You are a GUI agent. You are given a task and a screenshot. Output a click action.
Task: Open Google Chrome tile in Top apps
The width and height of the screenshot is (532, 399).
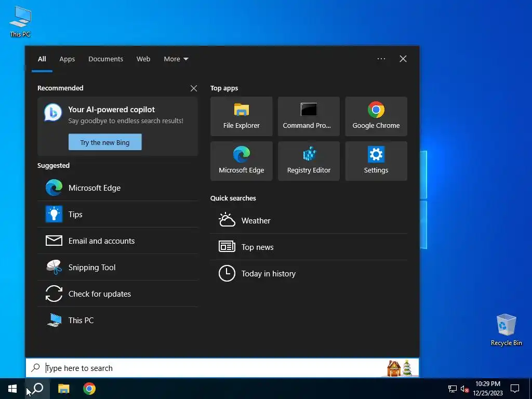coord(376,116)
